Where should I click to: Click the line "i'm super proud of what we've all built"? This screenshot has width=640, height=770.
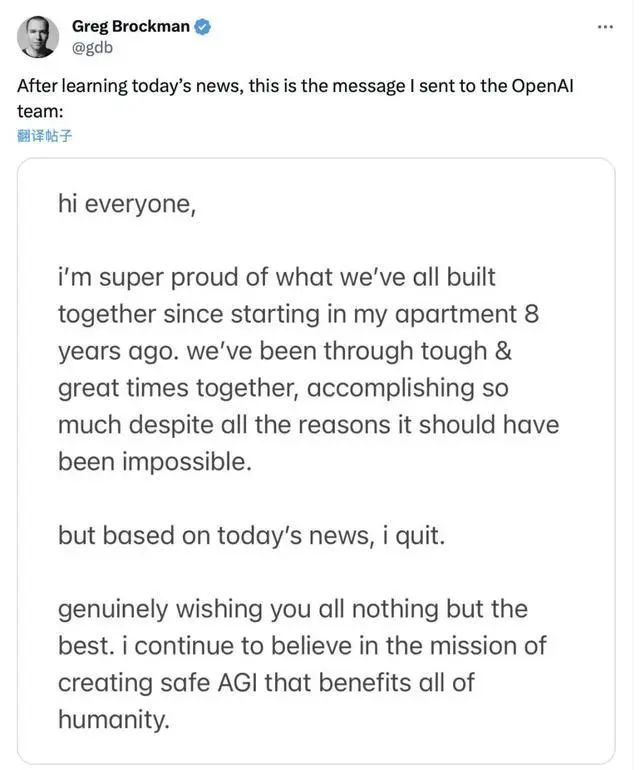(277, 277)
